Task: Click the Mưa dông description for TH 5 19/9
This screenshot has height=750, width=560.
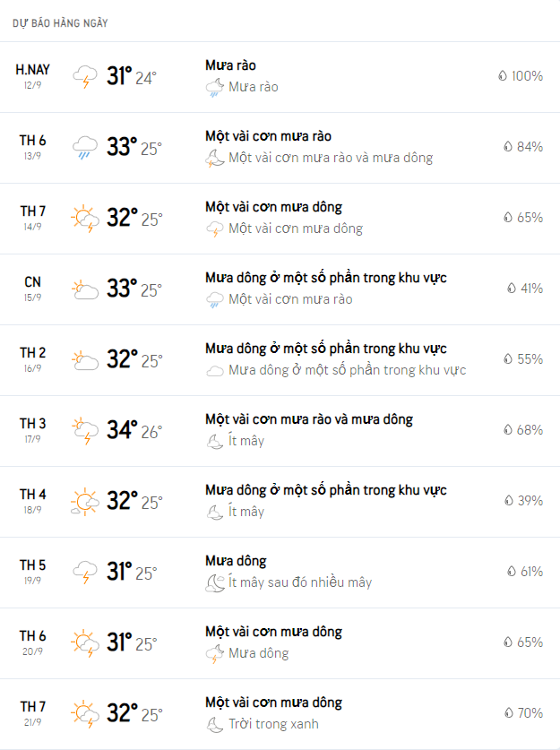Action: 236,561
